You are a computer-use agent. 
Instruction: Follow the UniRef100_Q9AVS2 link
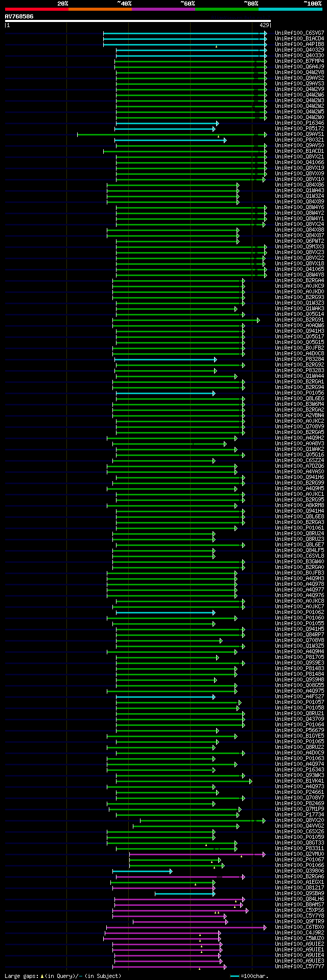(299, 78)
